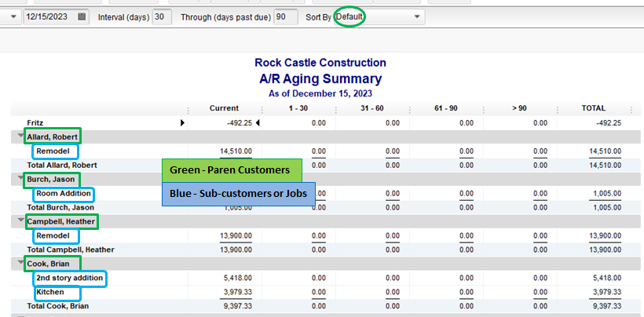Edit the Interval (days) field
This screenshot has height=317, width=644.
162,17
